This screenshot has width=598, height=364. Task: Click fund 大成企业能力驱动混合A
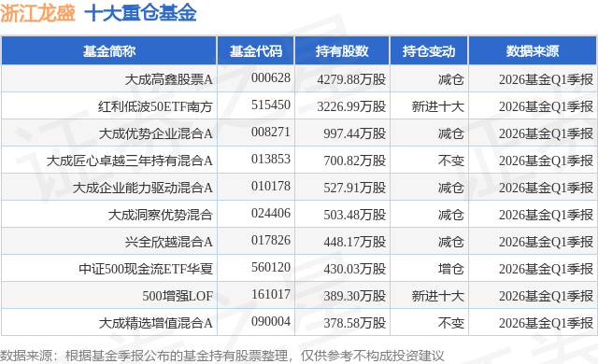tap(143, 188)
